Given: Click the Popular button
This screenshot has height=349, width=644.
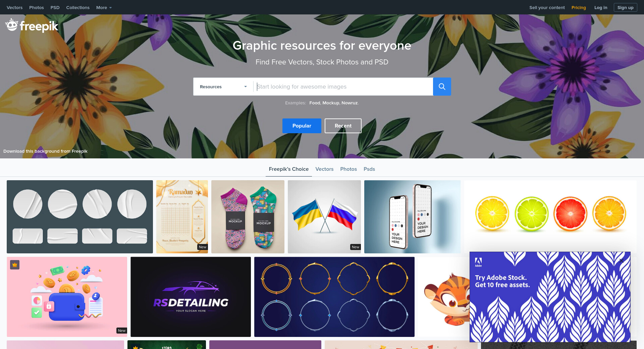Looking at the screenshot, I should point(302,126).
